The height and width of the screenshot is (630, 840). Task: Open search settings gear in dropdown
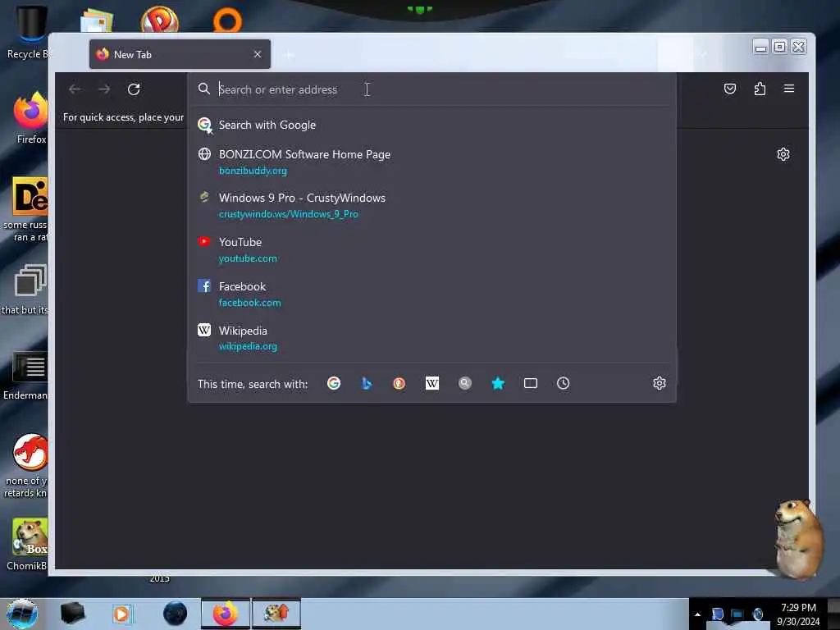click(x=660, y=383)
